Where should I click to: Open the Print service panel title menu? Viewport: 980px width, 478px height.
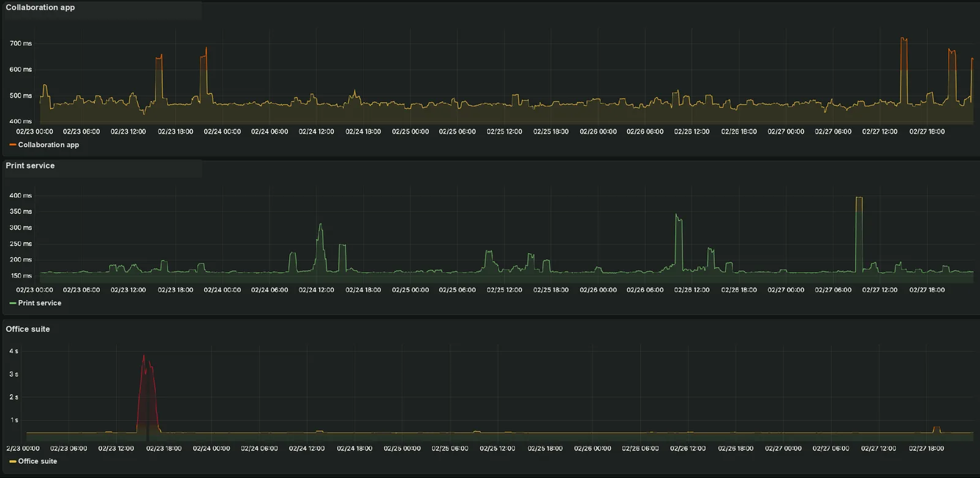coord(30,165)
